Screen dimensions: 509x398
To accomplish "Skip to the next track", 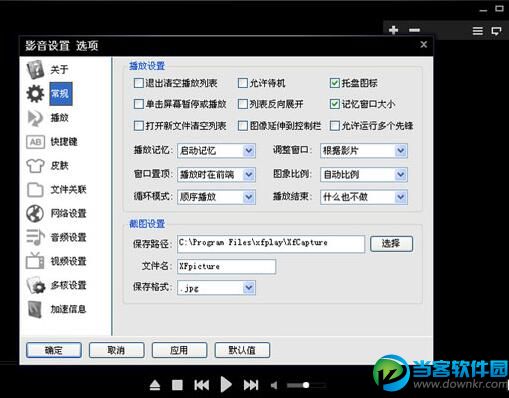I will coord(251,385).
